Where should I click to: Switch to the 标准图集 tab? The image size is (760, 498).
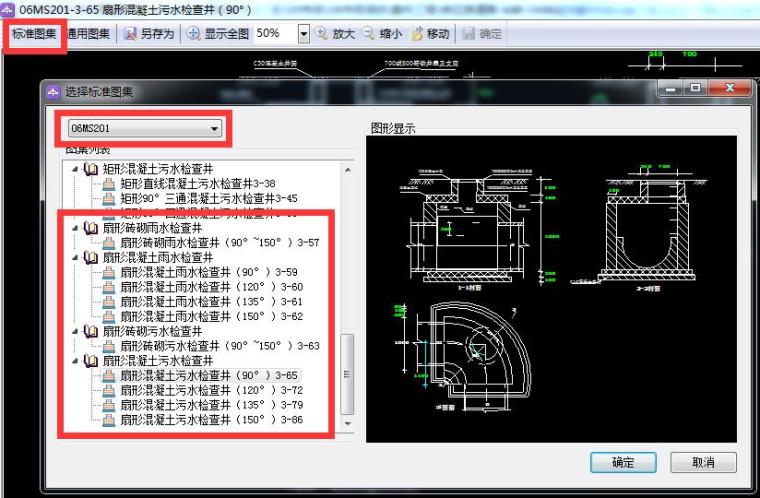click(34, 33)
